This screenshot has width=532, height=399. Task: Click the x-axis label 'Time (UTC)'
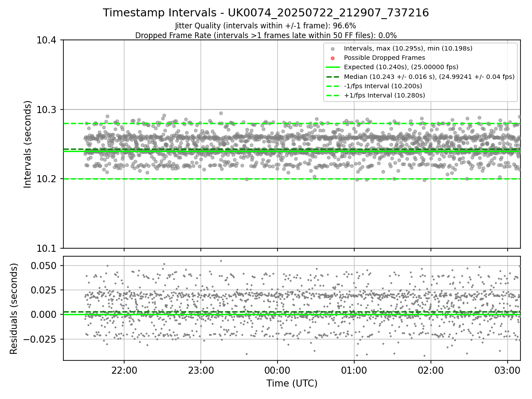[292, 383]
